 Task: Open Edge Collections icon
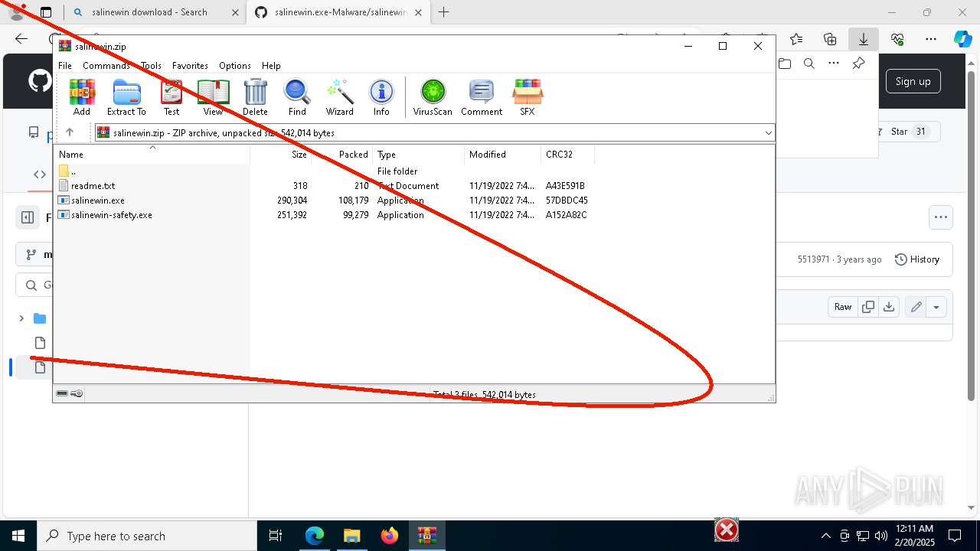(830, 39)
